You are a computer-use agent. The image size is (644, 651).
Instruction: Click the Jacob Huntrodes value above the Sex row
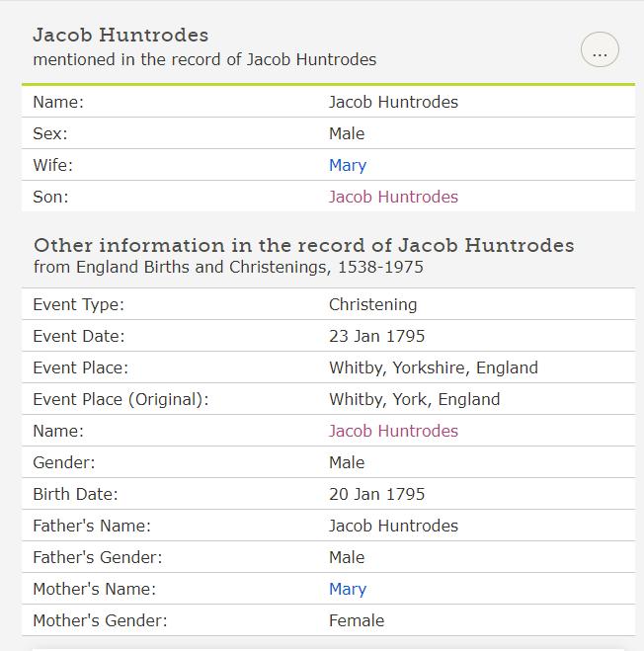click(393, 102)
